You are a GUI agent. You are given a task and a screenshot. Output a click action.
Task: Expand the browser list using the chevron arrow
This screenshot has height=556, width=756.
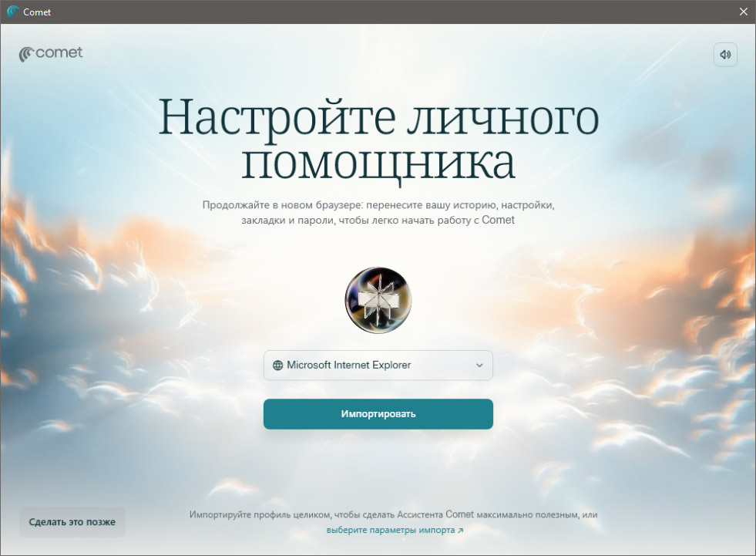pos(479,366)
